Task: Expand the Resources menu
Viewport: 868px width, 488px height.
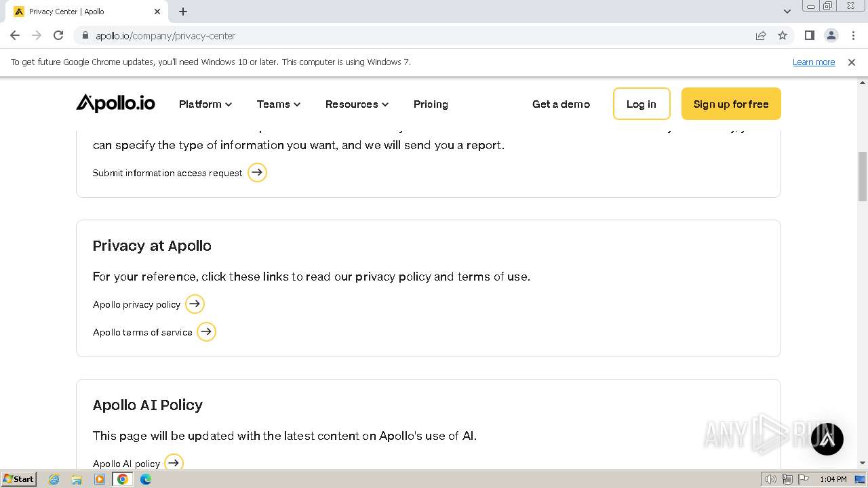Action: (x=357, y=104)
